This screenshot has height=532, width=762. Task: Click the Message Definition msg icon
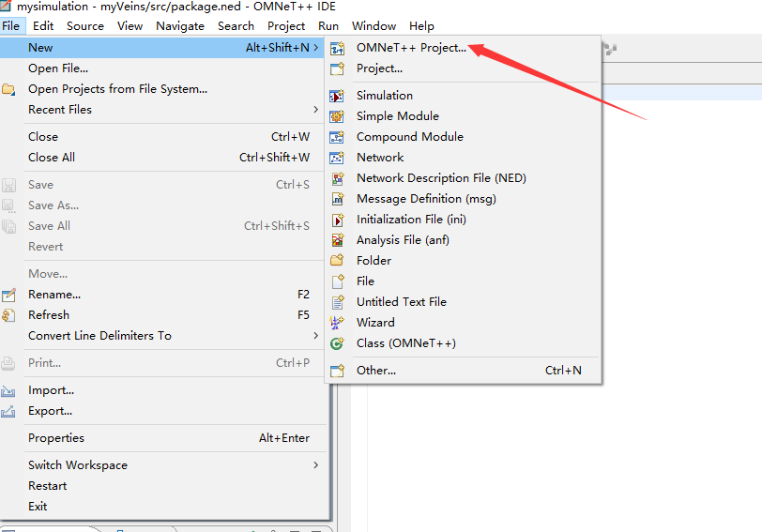(338, 199)
